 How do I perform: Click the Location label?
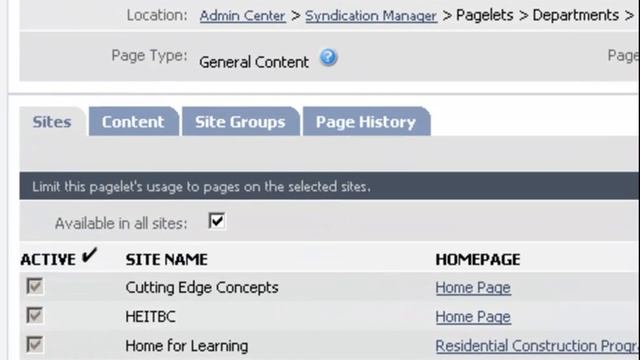pyautogui.click(x=157, y=16)
